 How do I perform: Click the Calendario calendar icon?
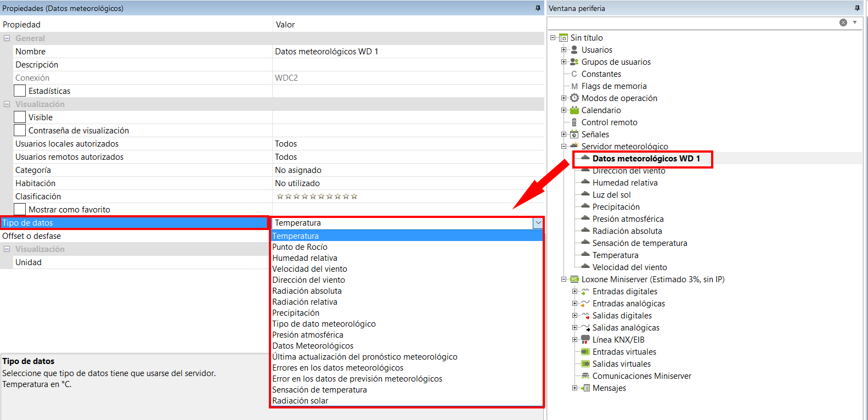point(574,110)
